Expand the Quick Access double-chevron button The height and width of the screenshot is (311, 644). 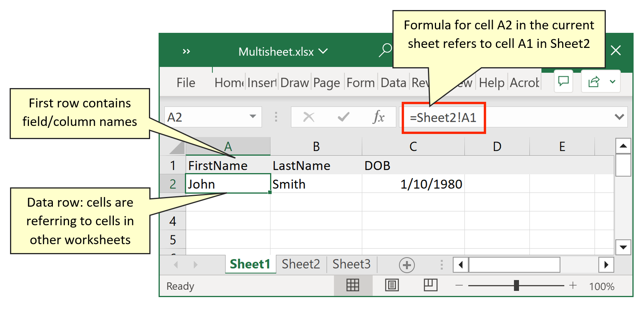(186, 51)
